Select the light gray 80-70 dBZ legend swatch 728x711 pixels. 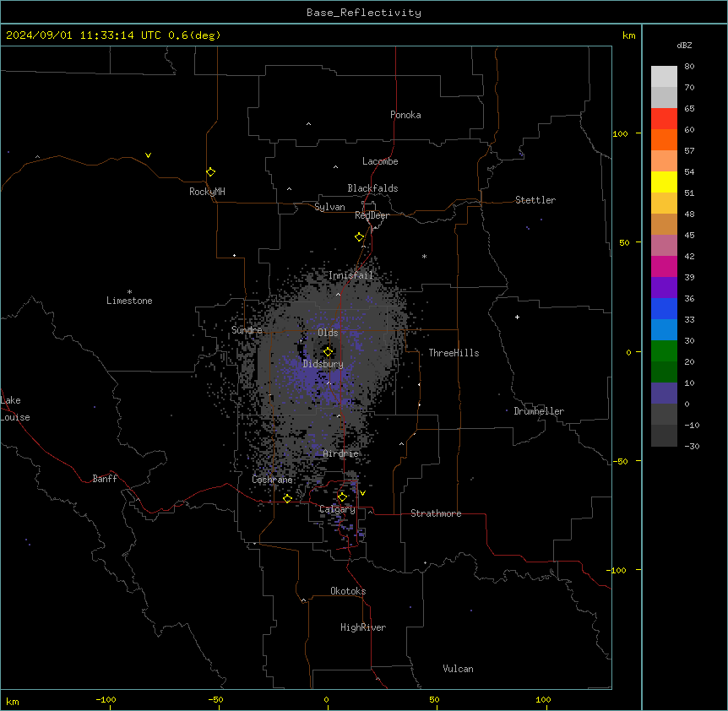(x=664, y=77)
